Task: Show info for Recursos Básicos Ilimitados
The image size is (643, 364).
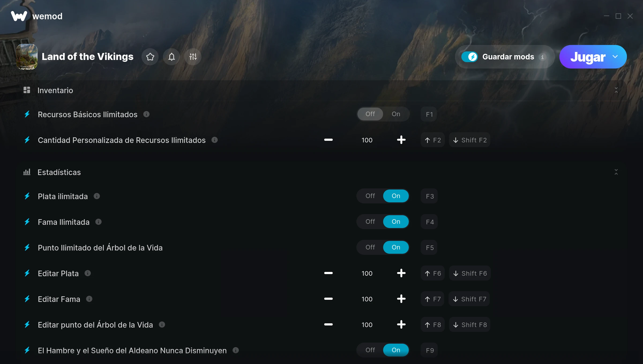Action: (146, 114)
